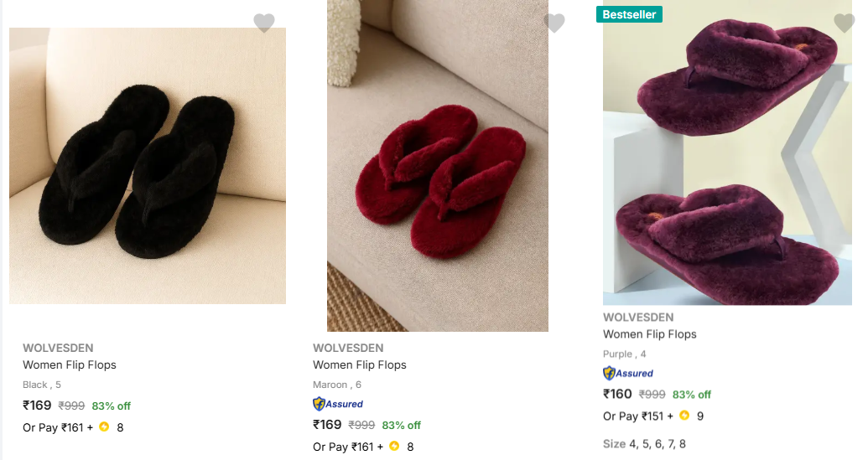The width and height of the screenshot is (868, 460).
Task: Click the coin icon on black flip flops
Action: point(104,427)
